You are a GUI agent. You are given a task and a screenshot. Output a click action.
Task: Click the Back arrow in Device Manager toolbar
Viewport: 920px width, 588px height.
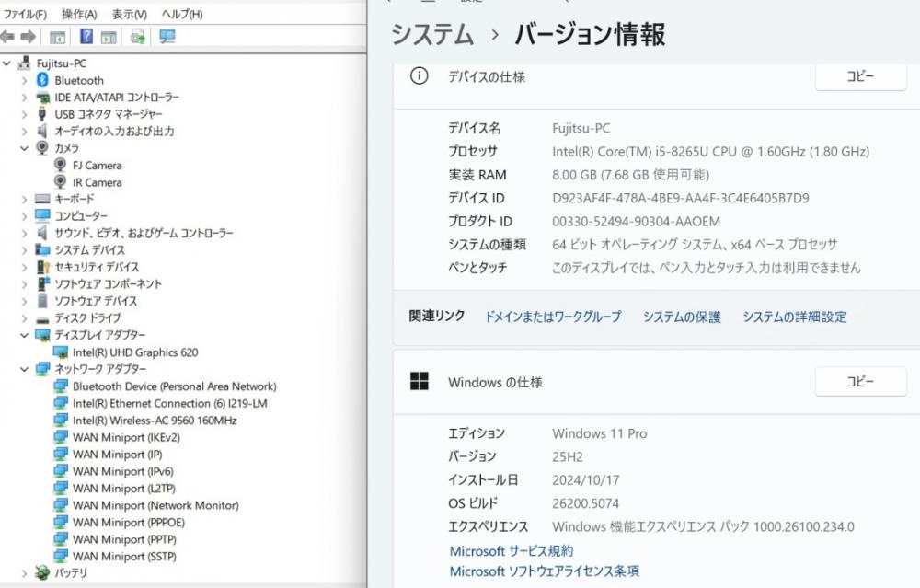point(8,37)
